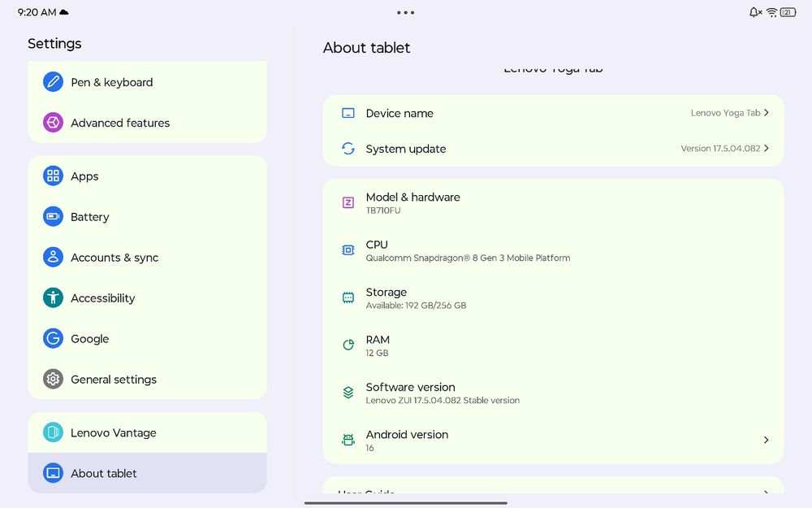Tap the About tablet sidebar icon

(x=53, y=473)
